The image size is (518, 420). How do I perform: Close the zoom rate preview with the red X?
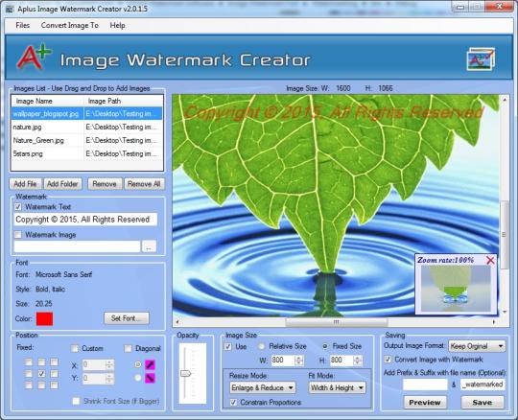point(490,260)
